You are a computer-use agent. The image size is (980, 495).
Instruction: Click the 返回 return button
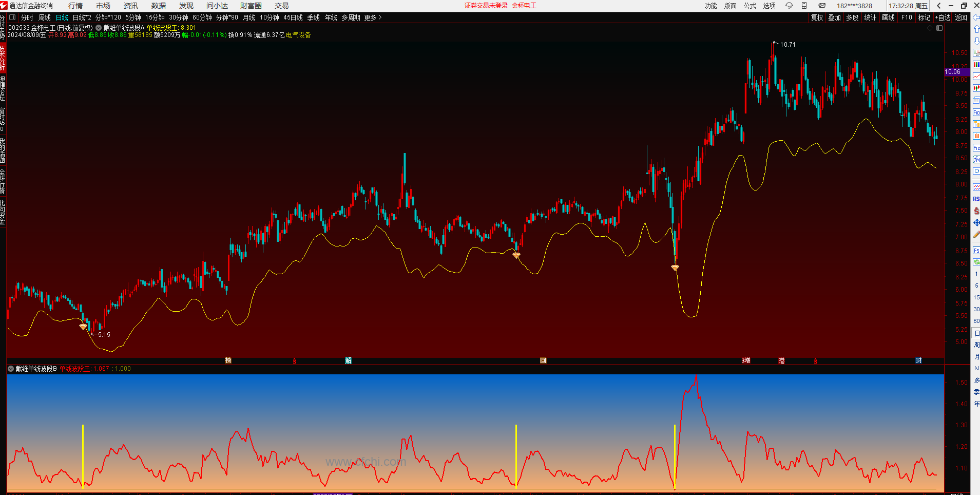[961, 17]
